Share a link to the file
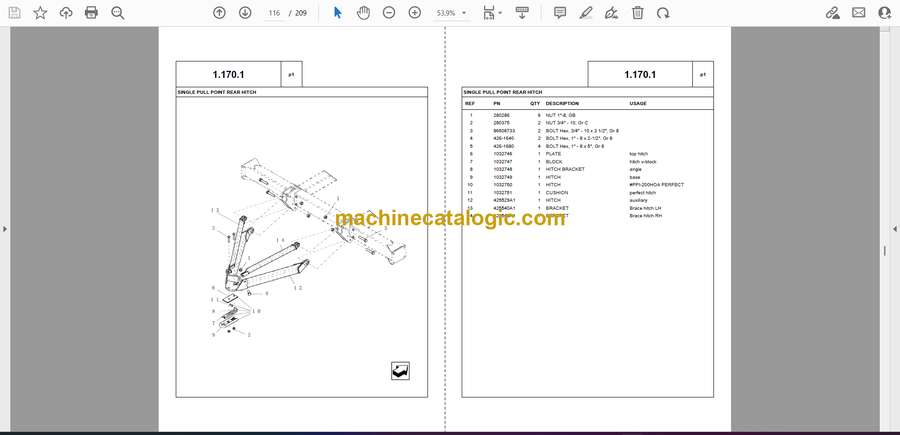Viewport: 900px width, 435px height. 833,13
